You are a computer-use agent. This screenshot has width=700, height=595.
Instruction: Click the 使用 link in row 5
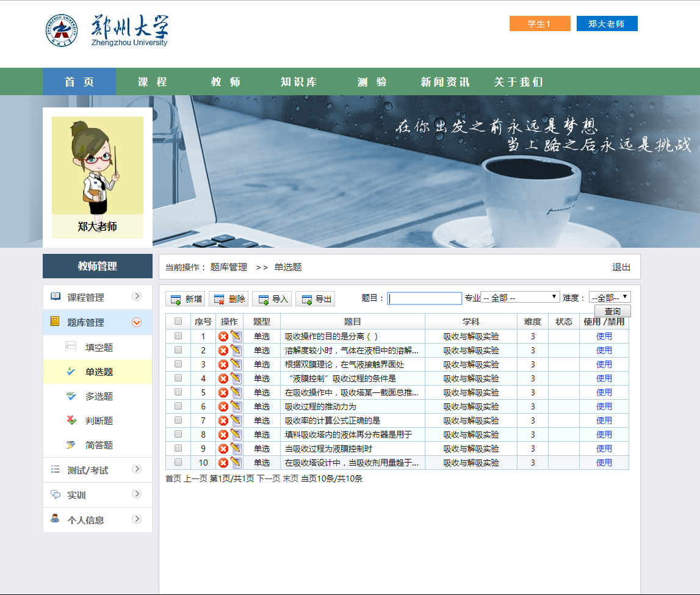[x=604, y=392]
